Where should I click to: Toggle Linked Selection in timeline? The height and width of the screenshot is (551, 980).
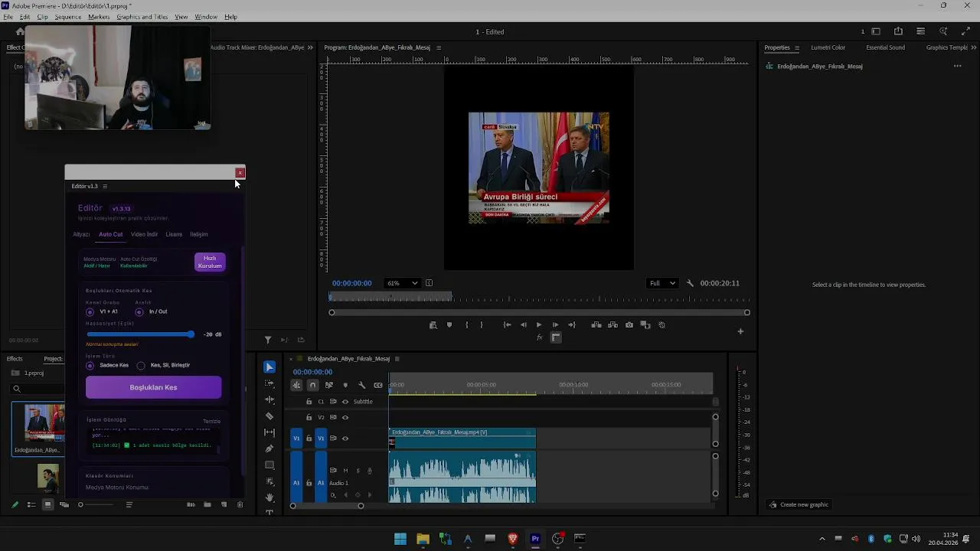329,385
